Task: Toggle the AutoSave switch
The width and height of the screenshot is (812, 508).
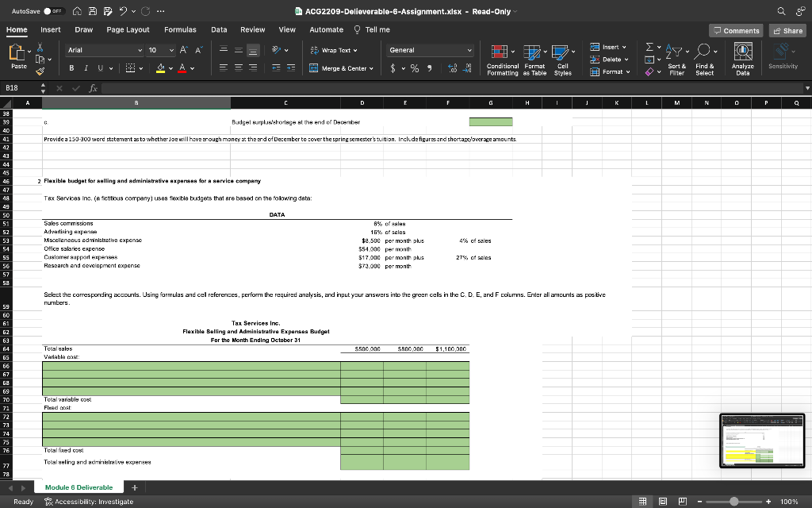Action: click(54, 10)
